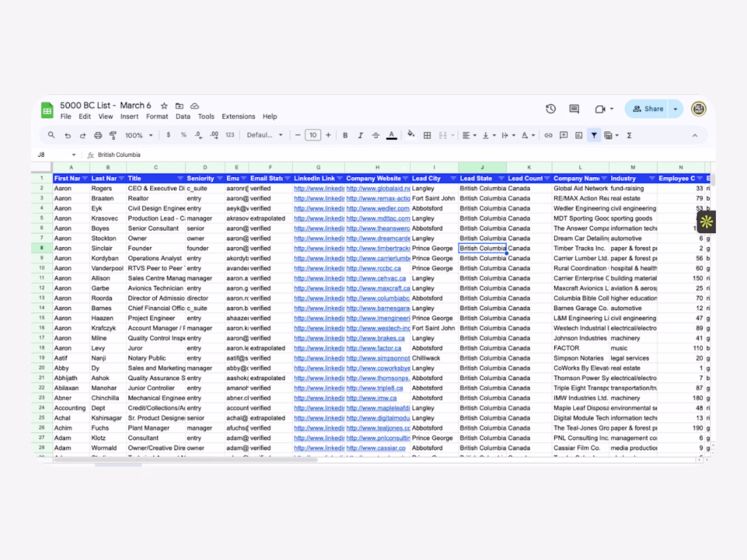Print the spreadsheet

(x=98, y=135)
